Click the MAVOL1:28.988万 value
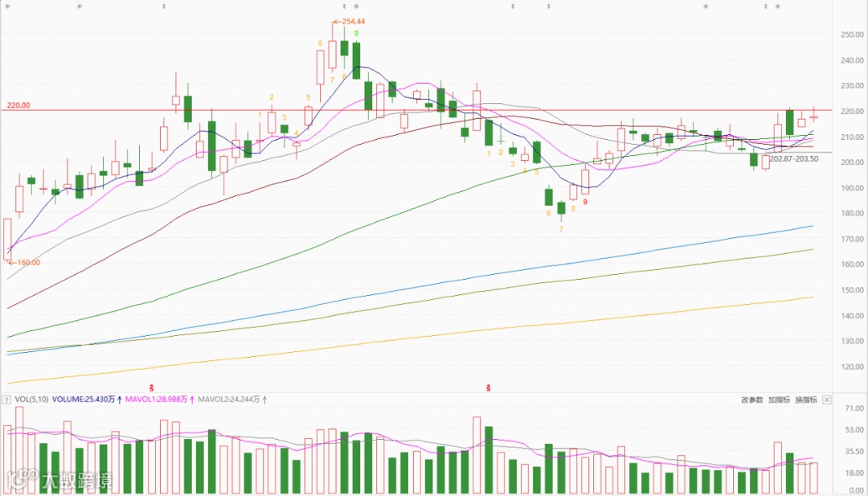 tap(157, 399)
